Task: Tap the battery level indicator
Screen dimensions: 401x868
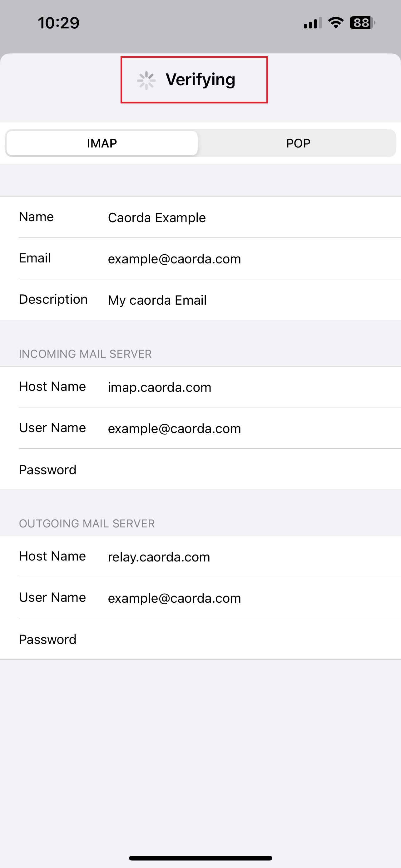Action: (x=362, y=23)
